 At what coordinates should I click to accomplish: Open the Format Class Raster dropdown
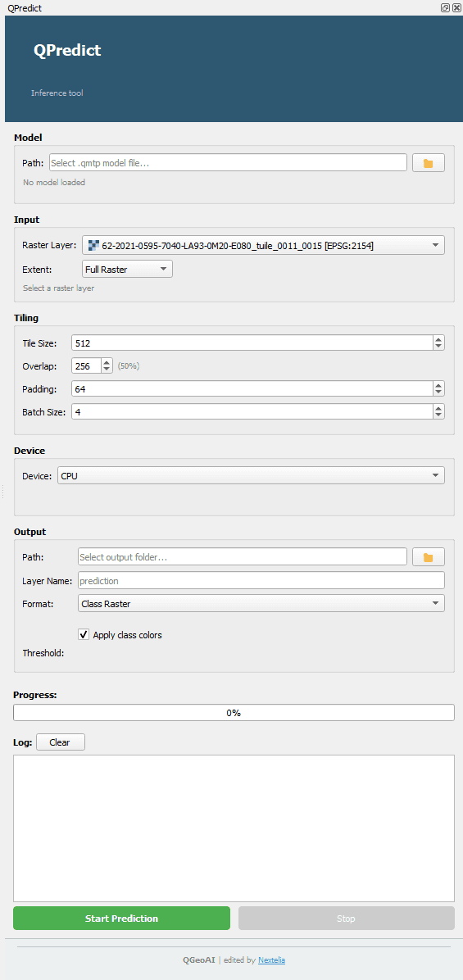point(261,603)
